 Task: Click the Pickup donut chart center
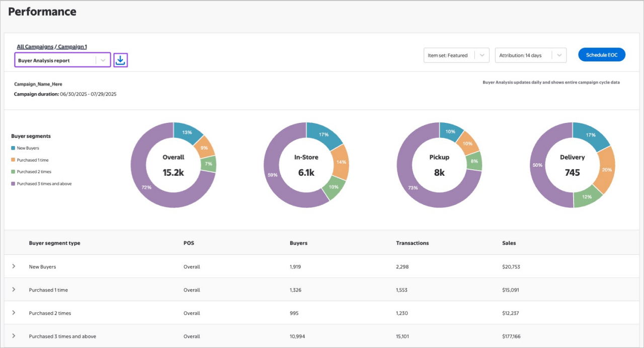point(439,164)
